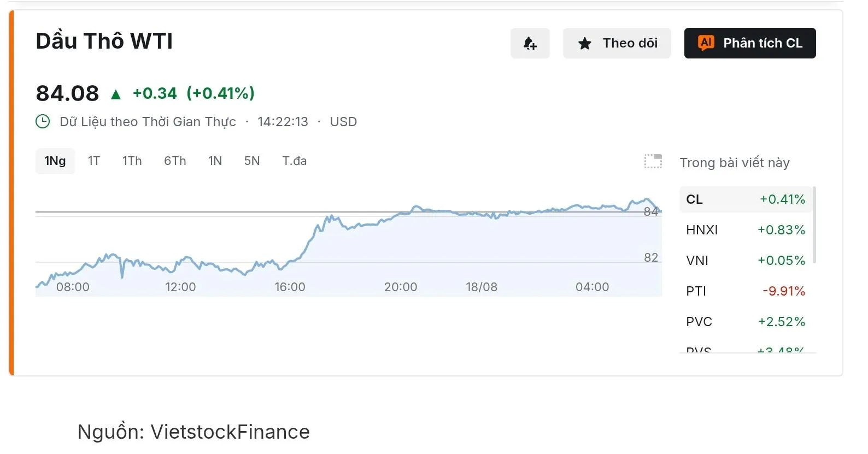Select the PVC ticker row
The height and width of the screenshot is (454, 868).
click(746, 322)
